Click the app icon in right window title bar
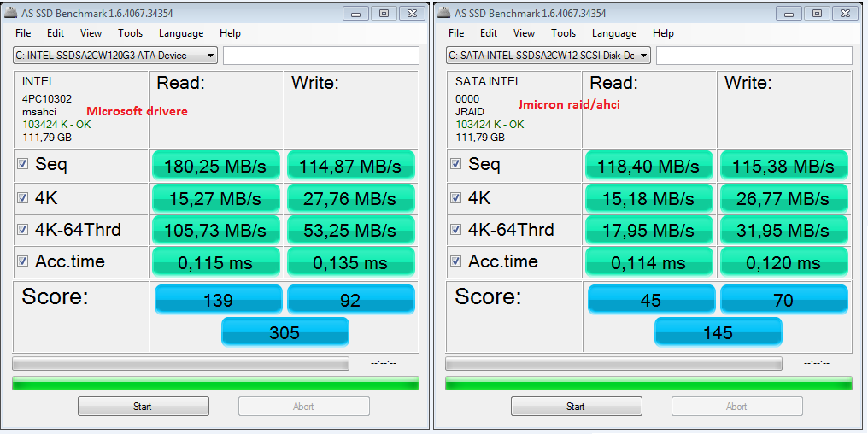The image size is (868, 434). (443, 14)
